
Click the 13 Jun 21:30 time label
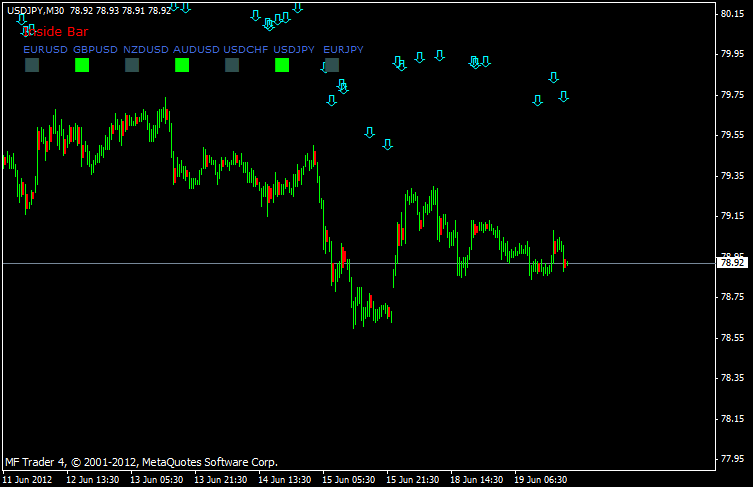(220, 479)
